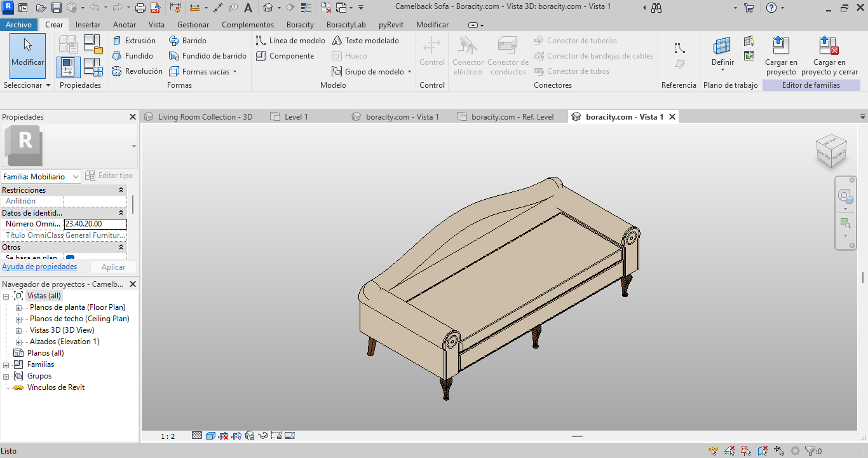Save the family file
This screenshot has height=458, width=868.
[x=56, y=8]
